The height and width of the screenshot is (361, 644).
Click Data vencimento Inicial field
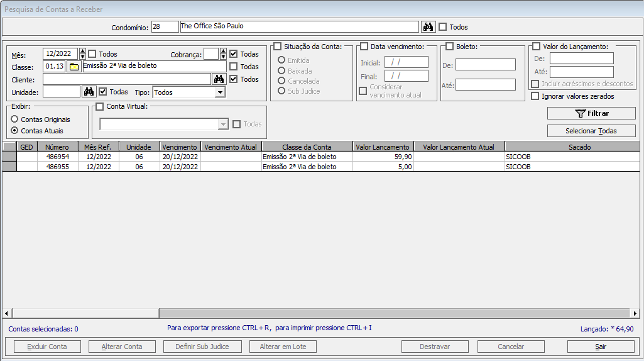(407, 62)
